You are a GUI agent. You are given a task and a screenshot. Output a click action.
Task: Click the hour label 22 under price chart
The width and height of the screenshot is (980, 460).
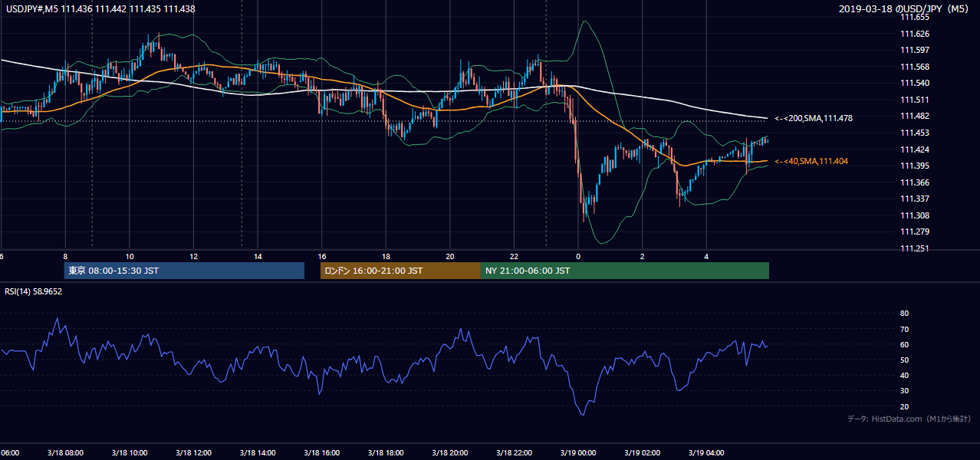[x=515, y=257]
